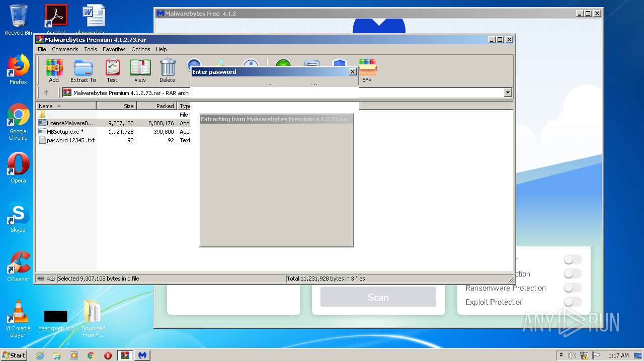Show hidden tray icons arrow
Image resolution: width=644 pixels, height=362 pixels.
click(561, 355)
